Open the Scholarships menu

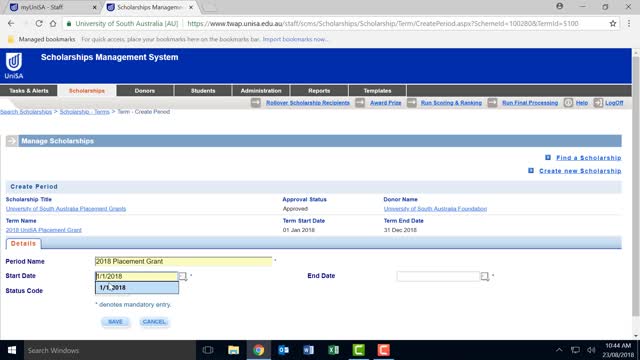(87, 91)
